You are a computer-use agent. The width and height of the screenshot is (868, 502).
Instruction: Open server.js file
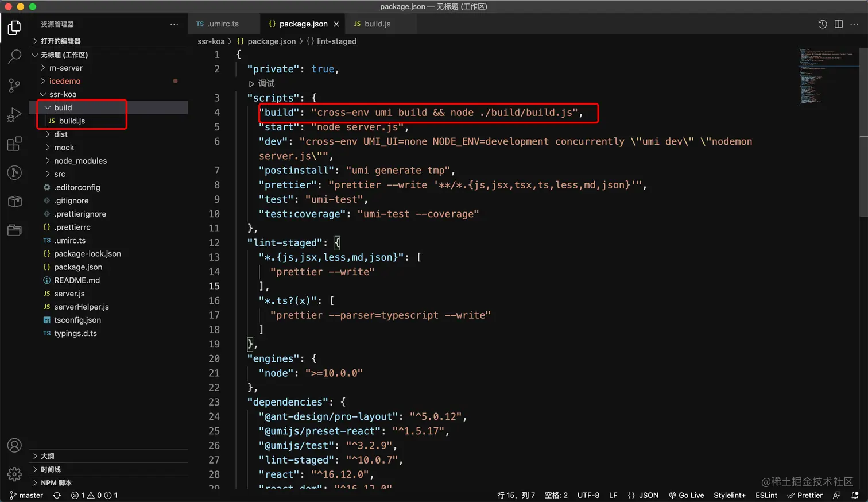click(109, 294)
